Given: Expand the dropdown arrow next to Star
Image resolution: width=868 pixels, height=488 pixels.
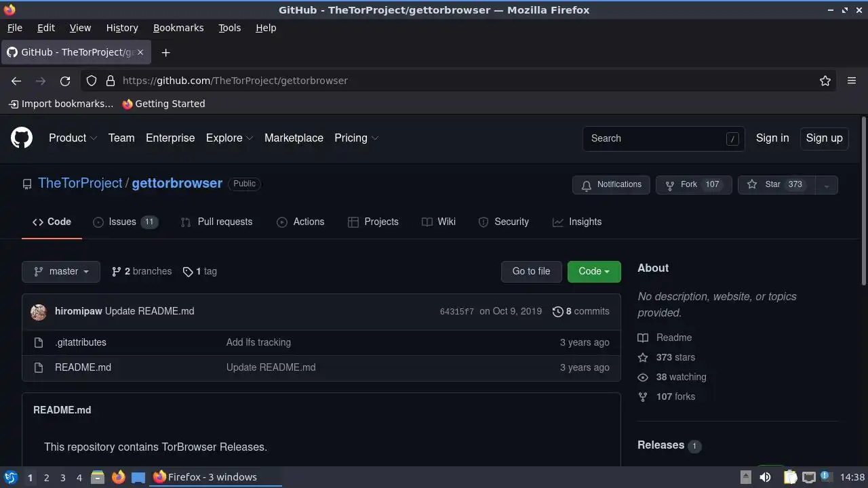Looking at the screenshot, I should click(x=826, y=185).
